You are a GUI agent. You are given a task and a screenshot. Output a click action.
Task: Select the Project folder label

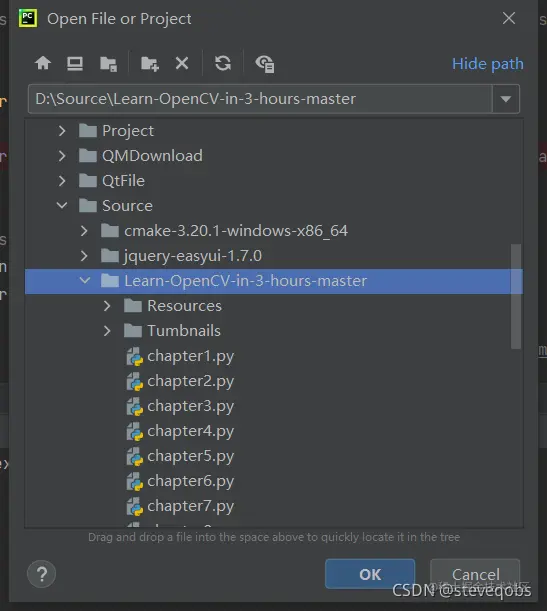128,131
